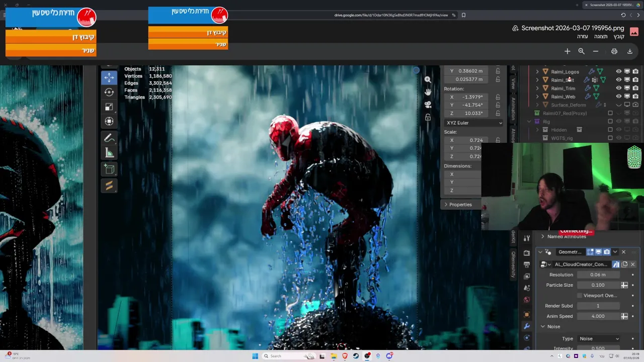Select the Add Cube tool

tap(109, 169)
